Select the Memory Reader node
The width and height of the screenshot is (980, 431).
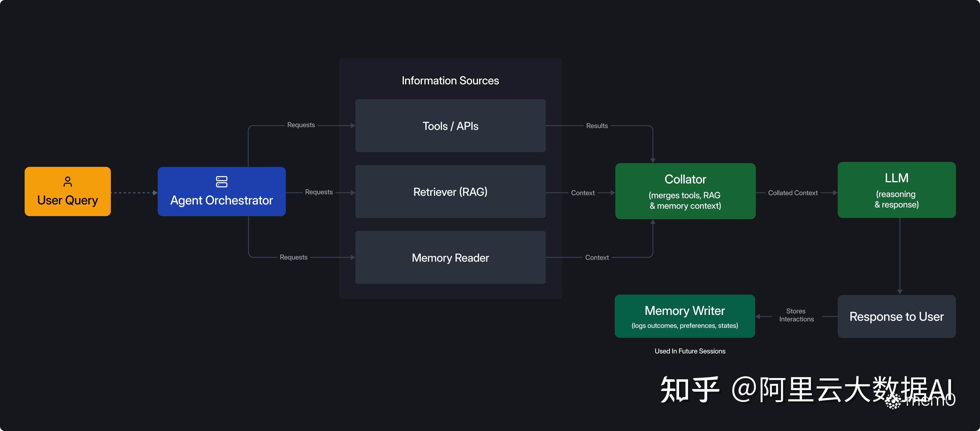(451, 258)
